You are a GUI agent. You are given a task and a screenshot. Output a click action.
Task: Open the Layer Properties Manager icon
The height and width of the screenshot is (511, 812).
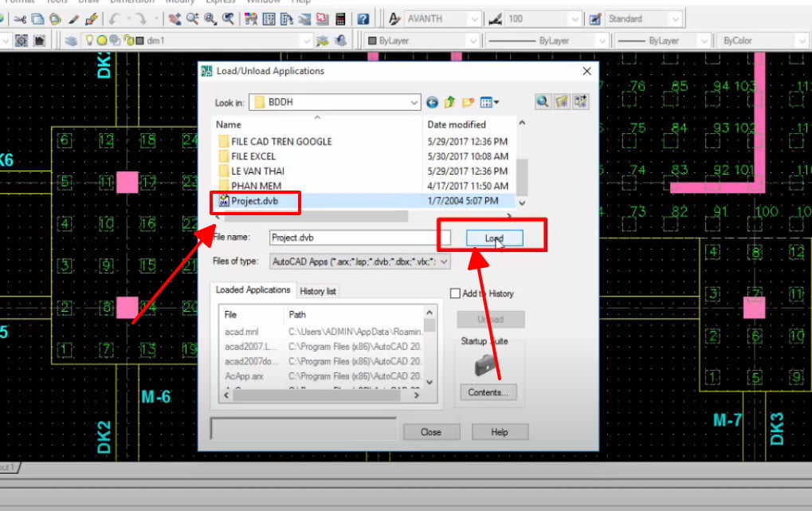click(71, 41)
